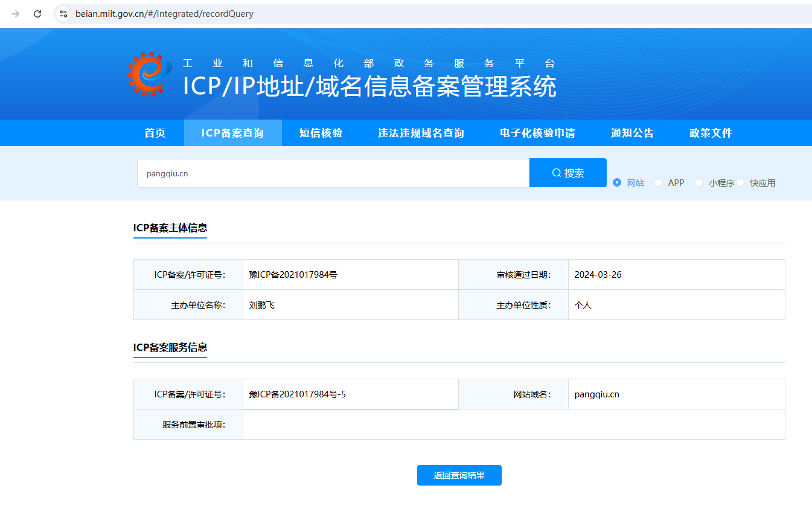Click organizer name 刘鹏飞

coord(261,305)
